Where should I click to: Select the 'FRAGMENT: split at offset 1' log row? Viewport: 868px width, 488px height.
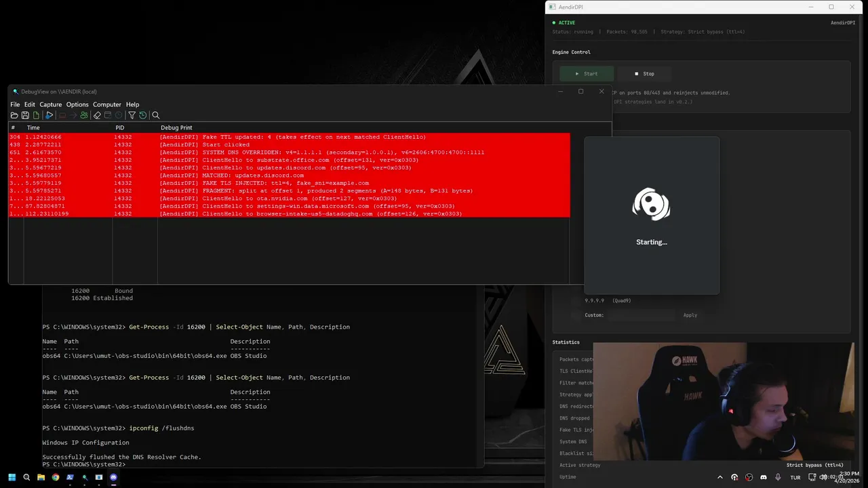point(290,190)
